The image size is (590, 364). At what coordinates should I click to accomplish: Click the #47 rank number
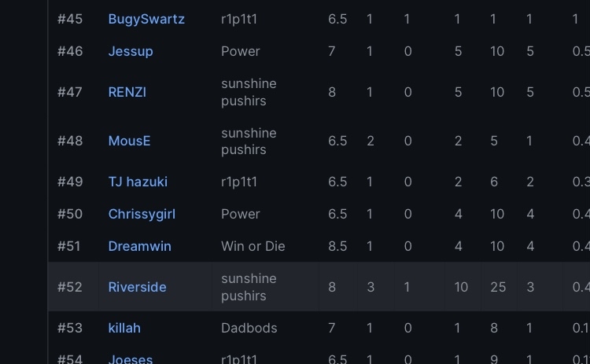tap(70, 92)
